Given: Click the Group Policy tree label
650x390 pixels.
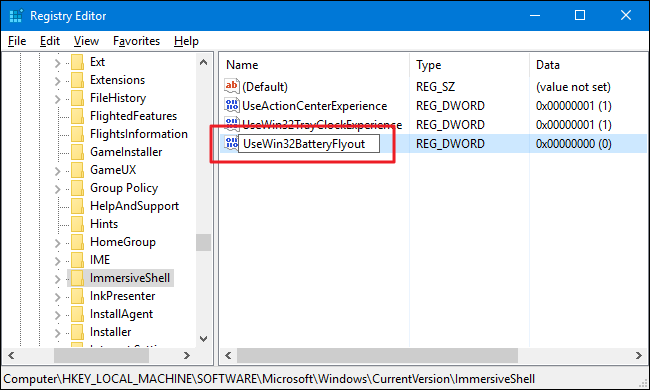Looking at the screenshot, I should click(124, 188).
